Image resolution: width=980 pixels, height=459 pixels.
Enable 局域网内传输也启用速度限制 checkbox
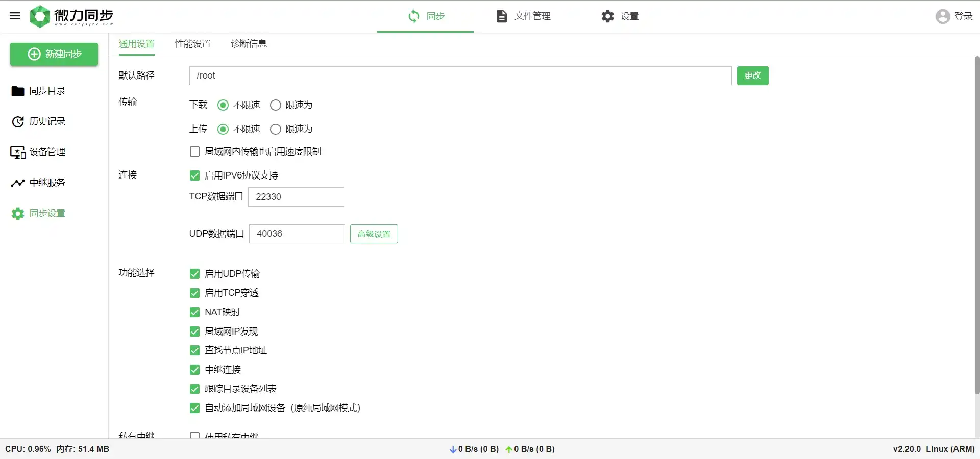point(194,151)
